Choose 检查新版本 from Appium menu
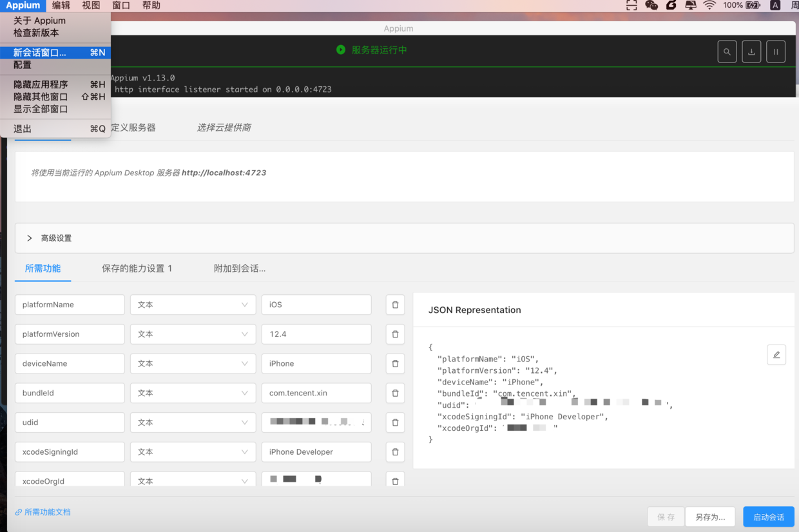Viewport: 799px width, 532px height. pos(55,33)
